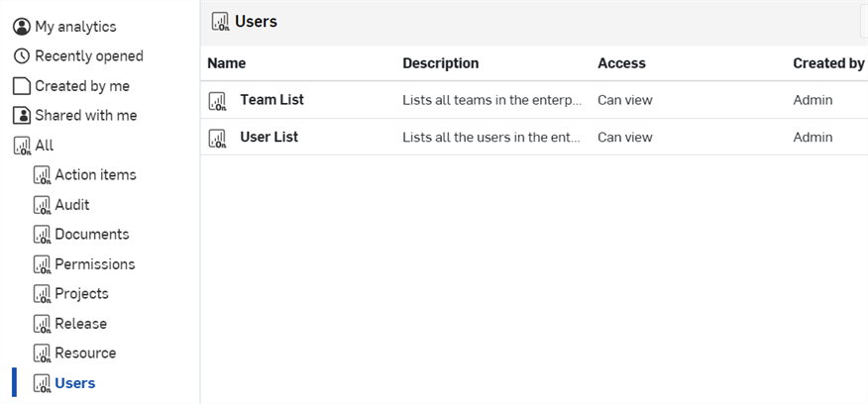Select Permissions in the sidebar
Screen dimensions: 868x404
[94, 264]
